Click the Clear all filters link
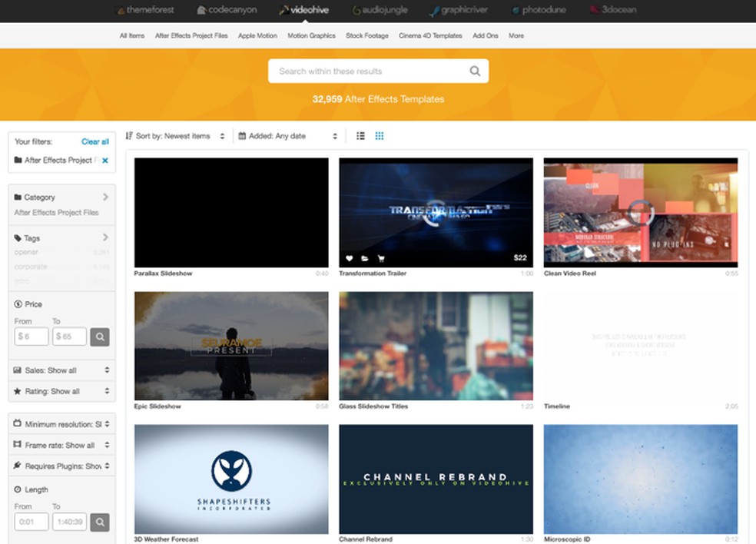Viewport: 756px width, 544px height. coord(95,141)
